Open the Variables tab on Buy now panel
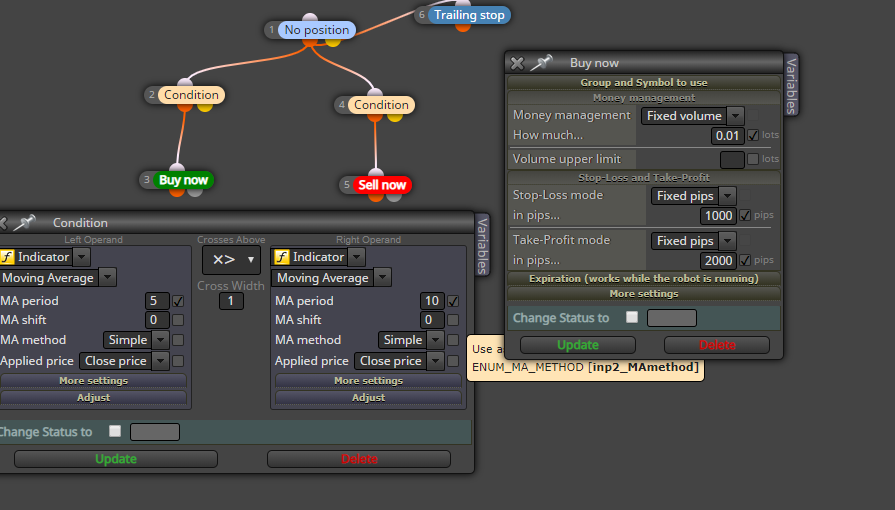 (791, 85)
